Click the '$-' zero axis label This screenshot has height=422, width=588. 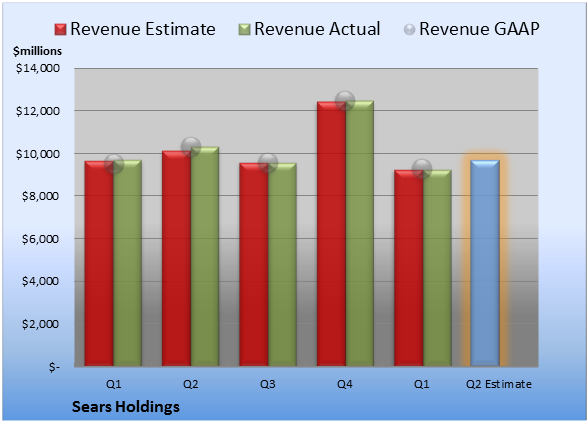tap(54, 367)
